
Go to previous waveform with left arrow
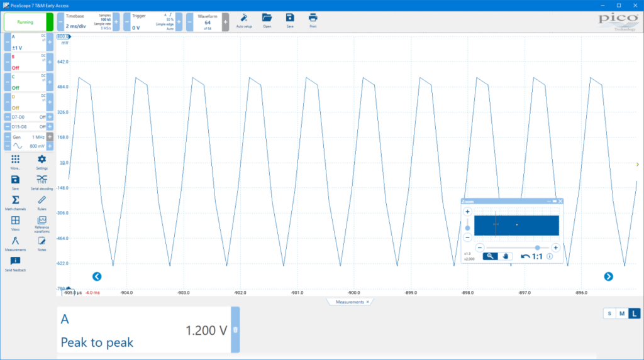click(97, 276)
